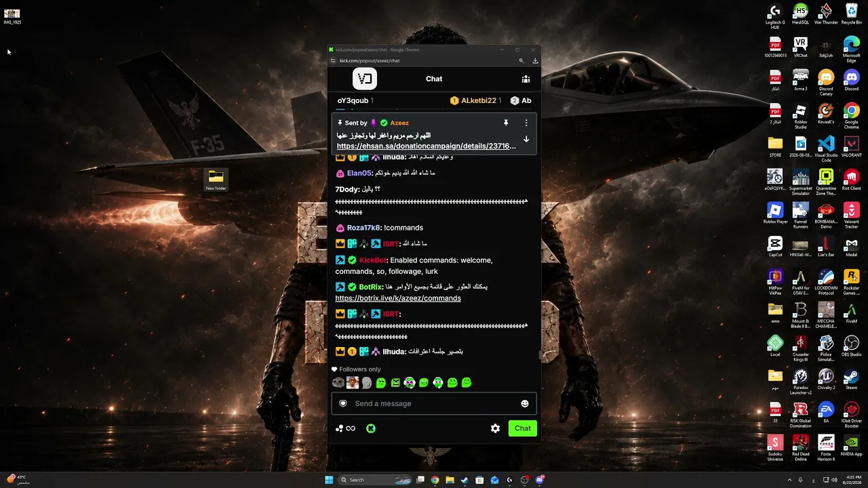Open Chrome from the taskbar

[435, 480]
